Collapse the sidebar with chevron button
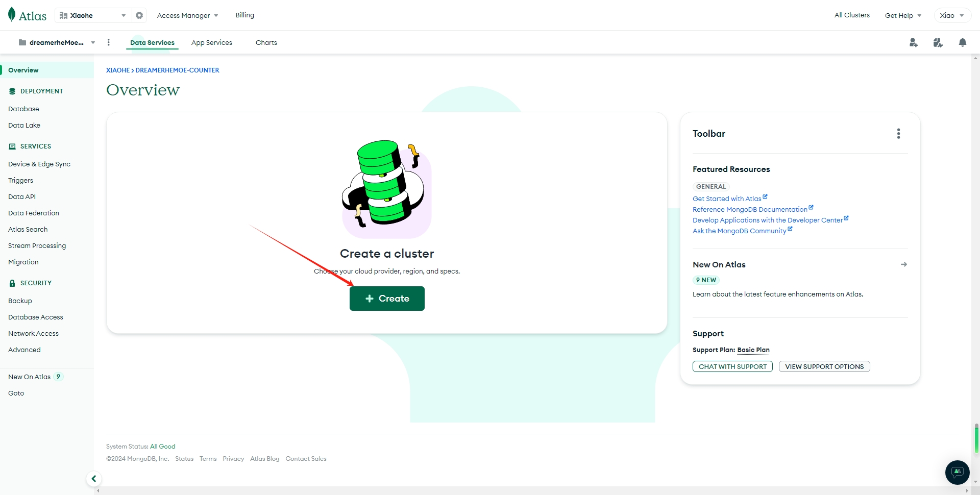The width and height of the screenshot is (980, 495). coord(94,479)
